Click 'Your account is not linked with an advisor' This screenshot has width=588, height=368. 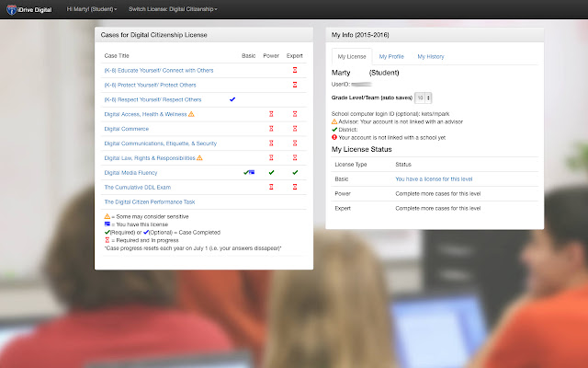[x=411, y=121]
